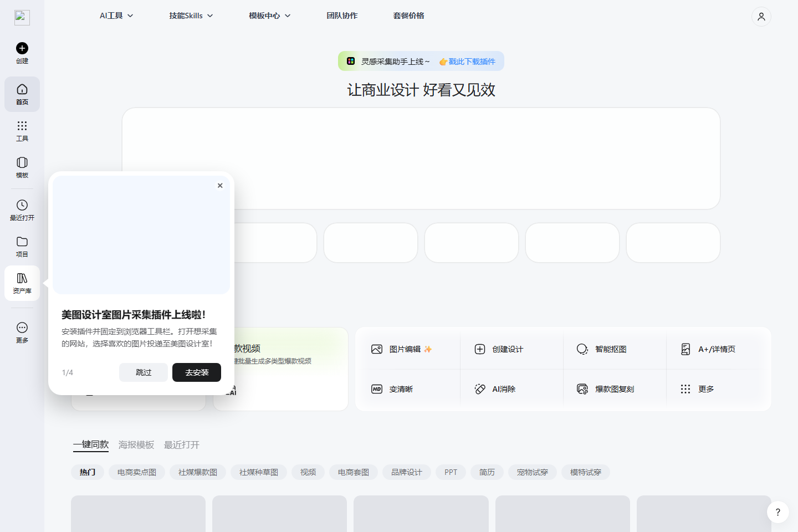Click the 创建 plus icon in sidebar
The height and width of the screenshot is (532, 798).
click(22, 48)
